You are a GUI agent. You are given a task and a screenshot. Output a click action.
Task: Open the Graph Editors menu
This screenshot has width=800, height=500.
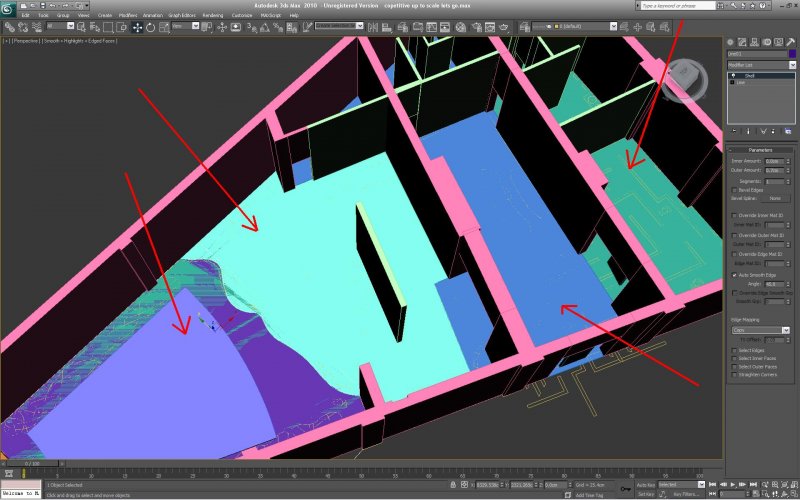click(x=183, y=16)
